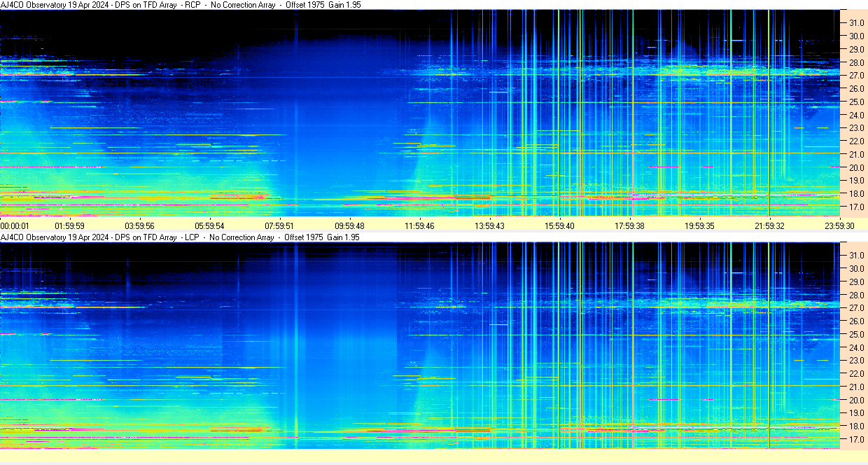This screenshot has width=868, height=465.
Task: Select the 03:59:56 time marker
Action: (139, 225)
